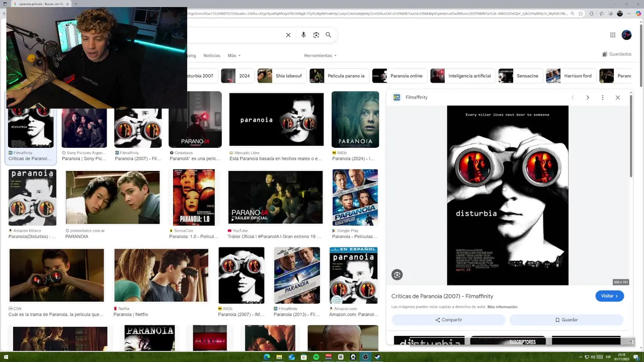
Task: Open the Windows Start menu
Action: click(6, 357)
